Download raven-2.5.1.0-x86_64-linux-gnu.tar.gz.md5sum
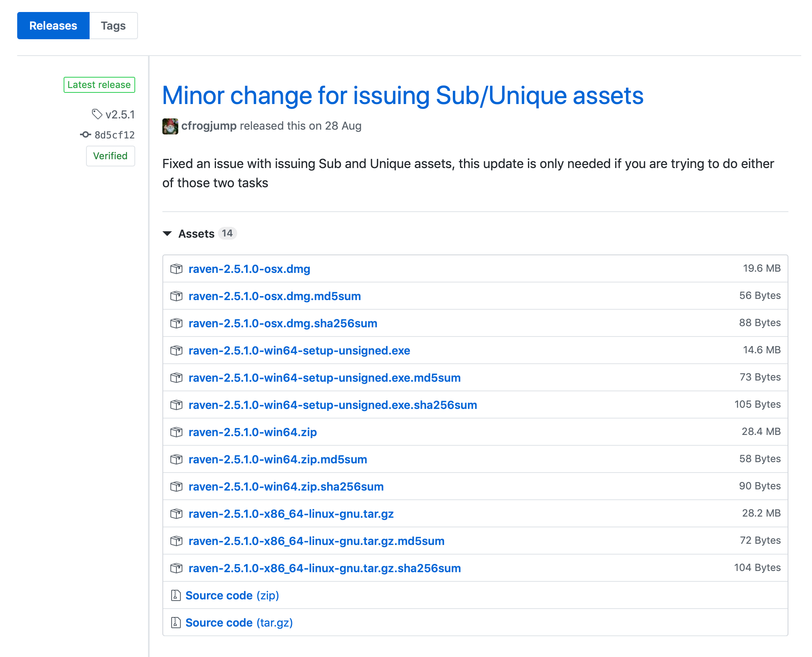The height and width of the screenshot is (657, 812). tap(316, 541)
